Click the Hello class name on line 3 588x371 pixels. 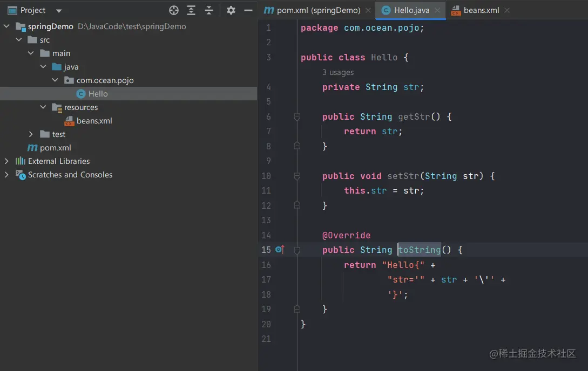pyautogui.click(x=384, y=57)
